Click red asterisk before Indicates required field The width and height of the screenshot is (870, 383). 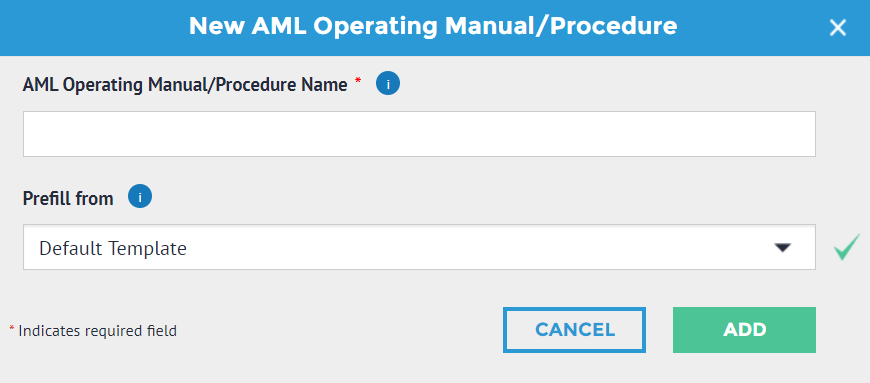[x=12, y=329]
